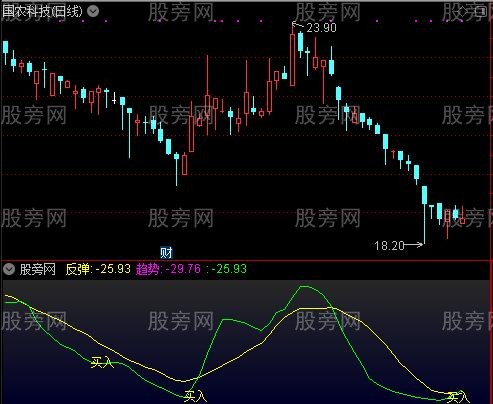
Task: Click the middle 买入 signal at curve bottom
Action: coord(195,397)
